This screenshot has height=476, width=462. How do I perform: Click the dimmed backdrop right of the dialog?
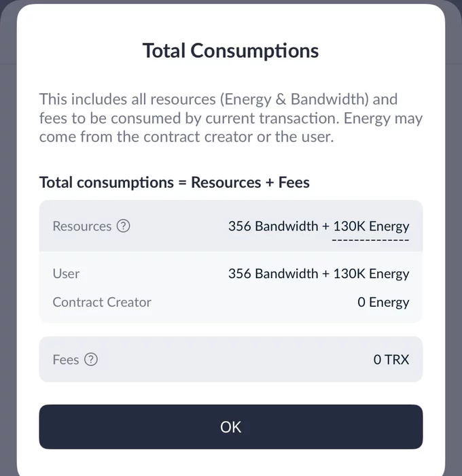(454, 238)
